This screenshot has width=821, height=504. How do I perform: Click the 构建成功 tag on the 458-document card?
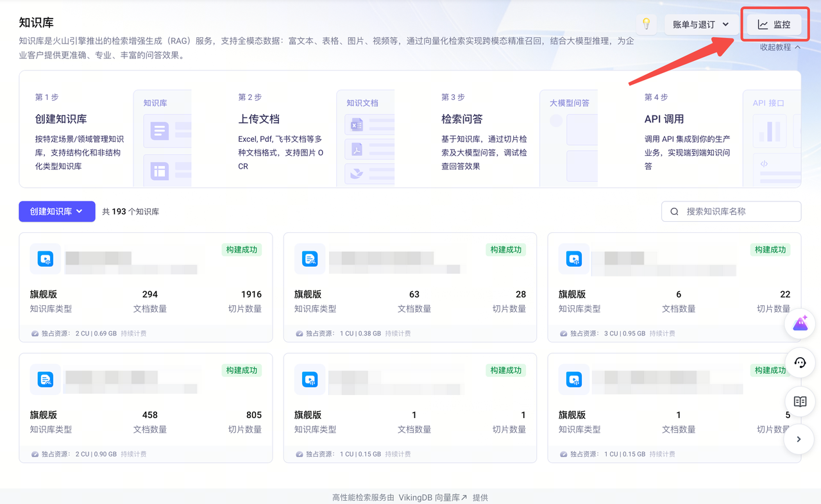tap(241, 370)
